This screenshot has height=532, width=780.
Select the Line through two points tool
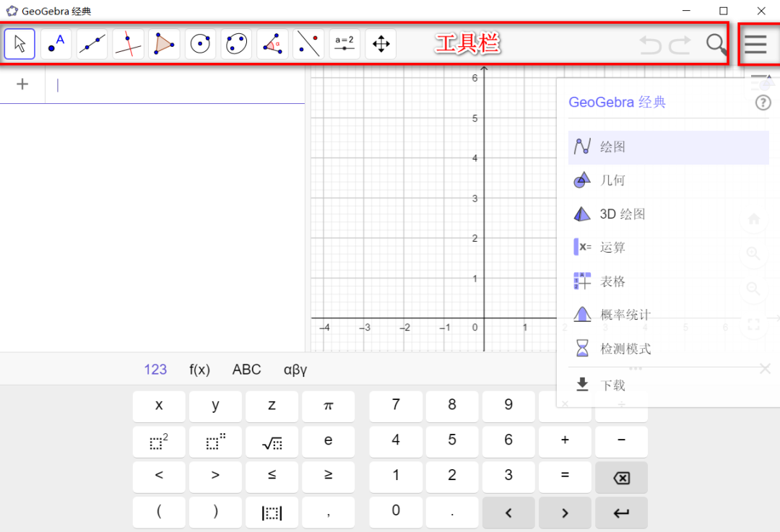click(92, 44)
